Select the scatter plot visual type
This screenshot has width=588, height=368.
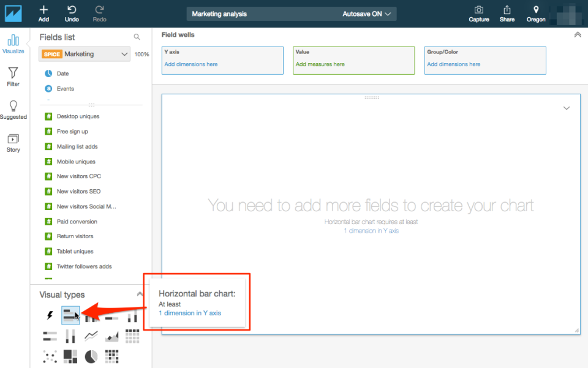tap(50, 356)
